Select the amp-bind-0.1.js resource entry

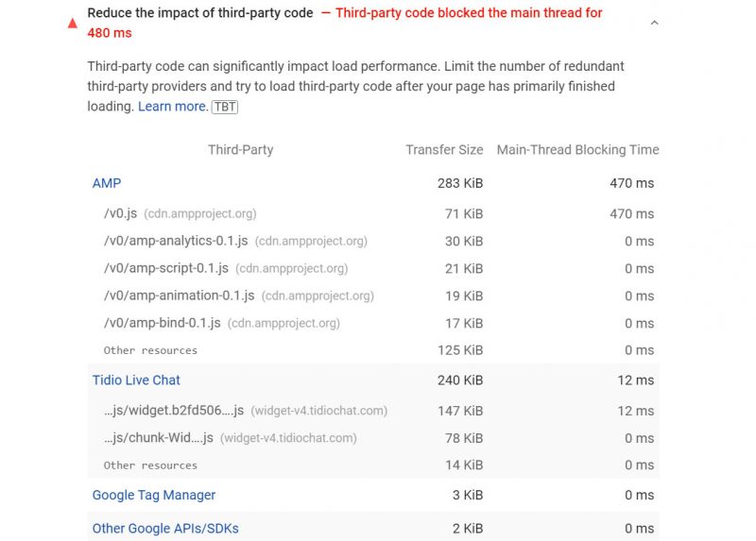click(163, 323)
